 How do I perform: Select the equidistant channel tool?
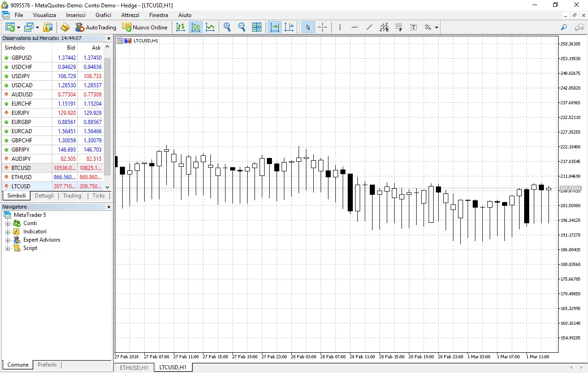point(384,27)
